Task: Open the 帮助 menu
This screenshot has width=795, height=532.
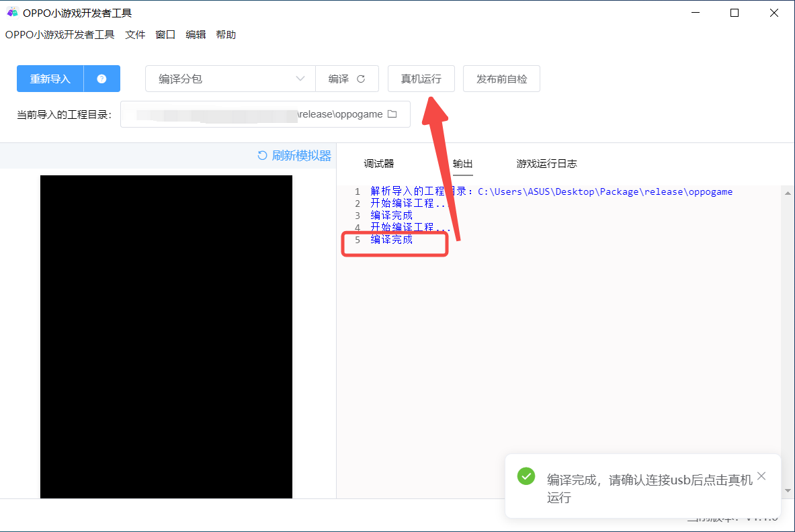Action: [226, 35]
